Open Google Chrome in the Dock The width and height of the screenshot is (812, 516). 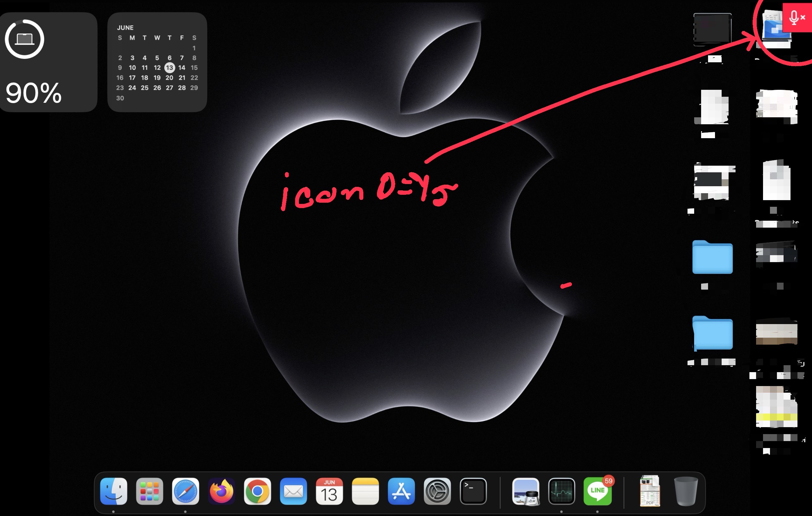[257, 491]
